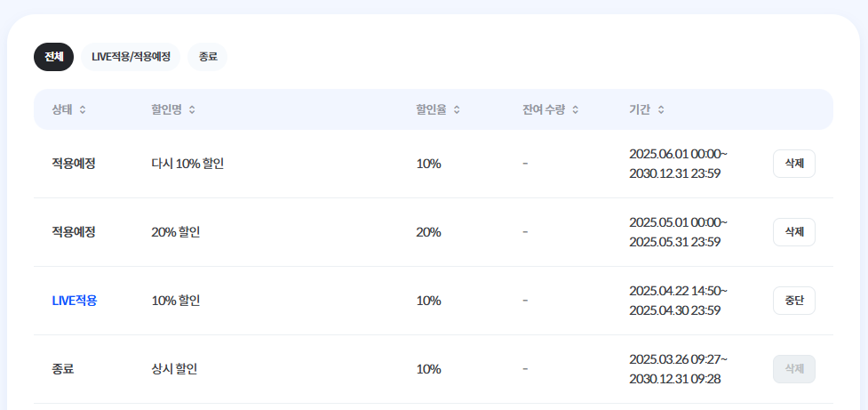Image resolution: width=868 pixels, height=410 pixels.
Task: Click the sort icon next to 상태
Action: click(x=83, y=109)
